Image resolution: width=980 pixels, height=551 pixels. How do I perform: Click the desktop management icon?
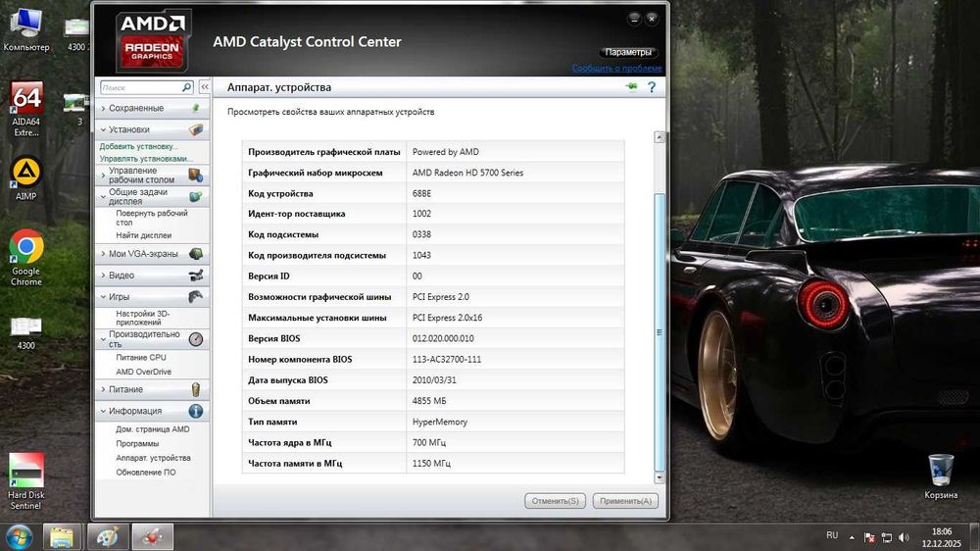coord(196,175)
